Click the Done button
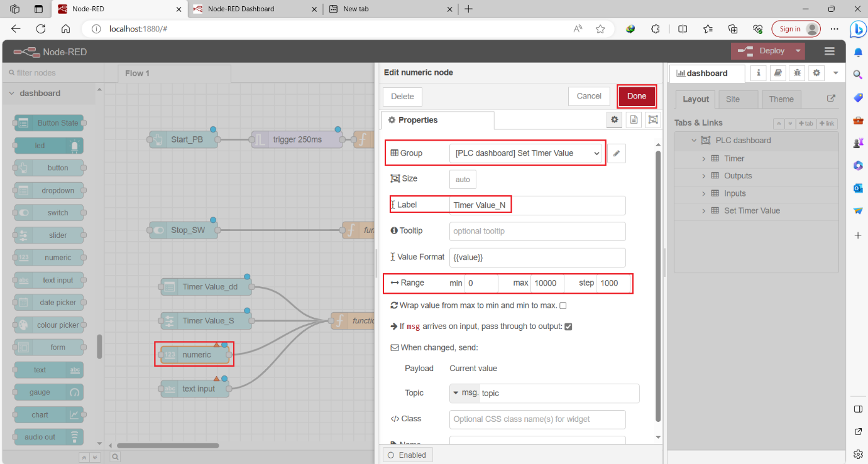Image resolution: width=868 pixels, height=464 pixels. point(636,96)
